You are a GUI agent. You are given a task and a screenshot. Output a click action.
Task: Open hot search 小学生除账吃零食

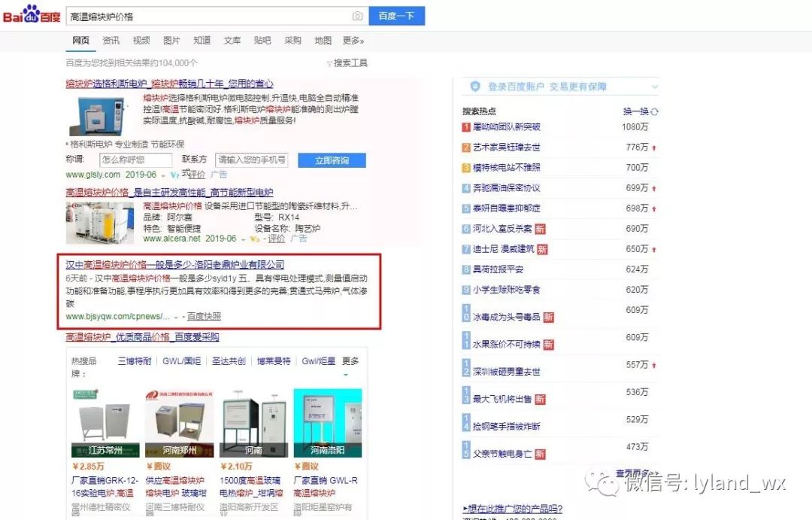507,289
